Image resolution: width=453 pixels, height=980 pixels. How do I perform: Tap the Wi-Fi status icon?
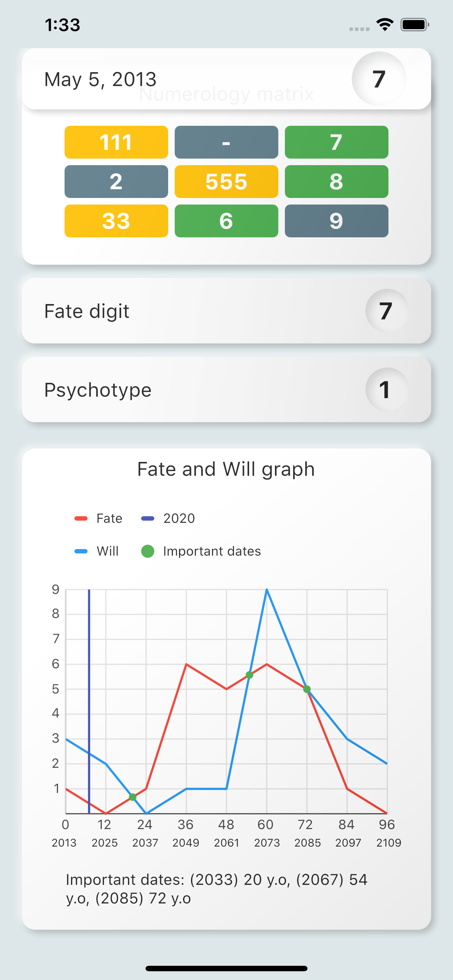(385, 25)
